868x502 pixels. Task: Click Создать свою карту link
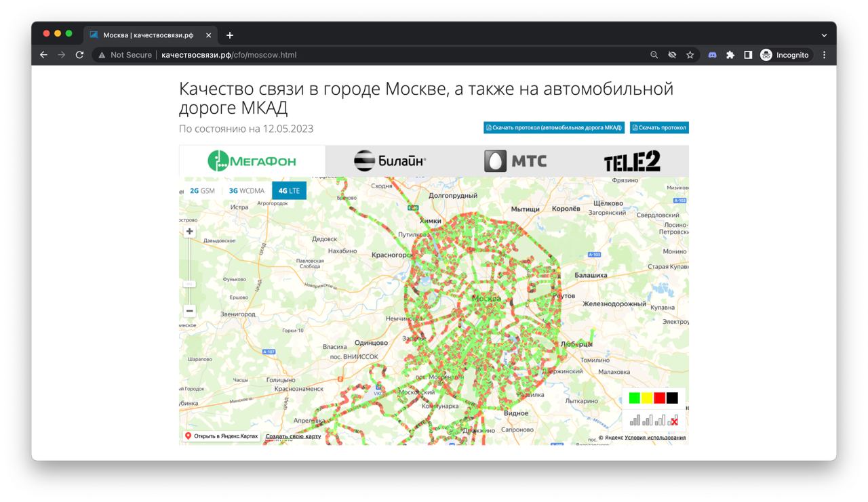pos(293,436)
